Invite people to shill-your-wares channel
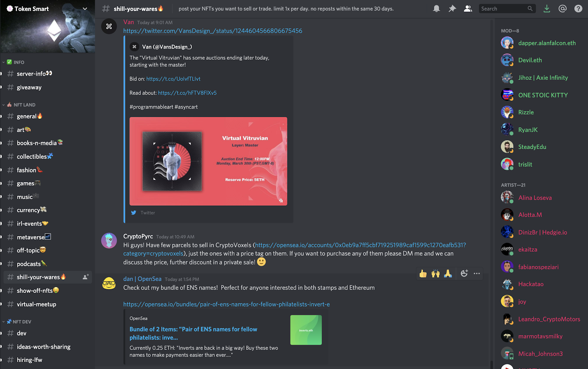 85,277
